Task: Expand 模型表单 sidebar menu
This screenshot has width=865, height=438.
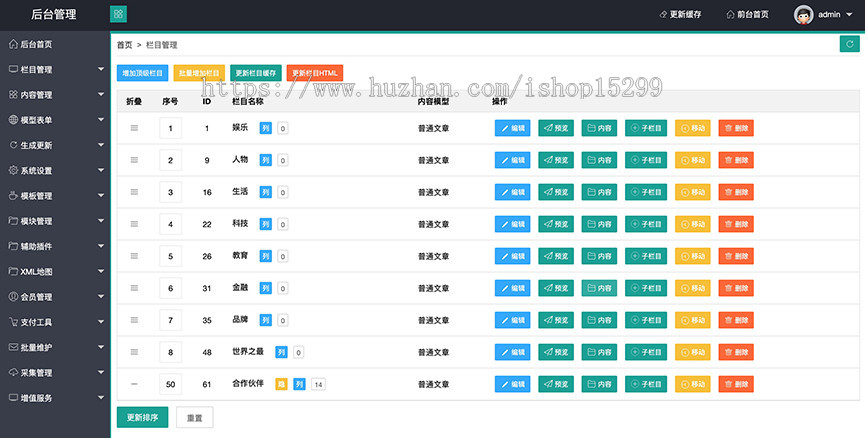Action: tap(55, 120)
